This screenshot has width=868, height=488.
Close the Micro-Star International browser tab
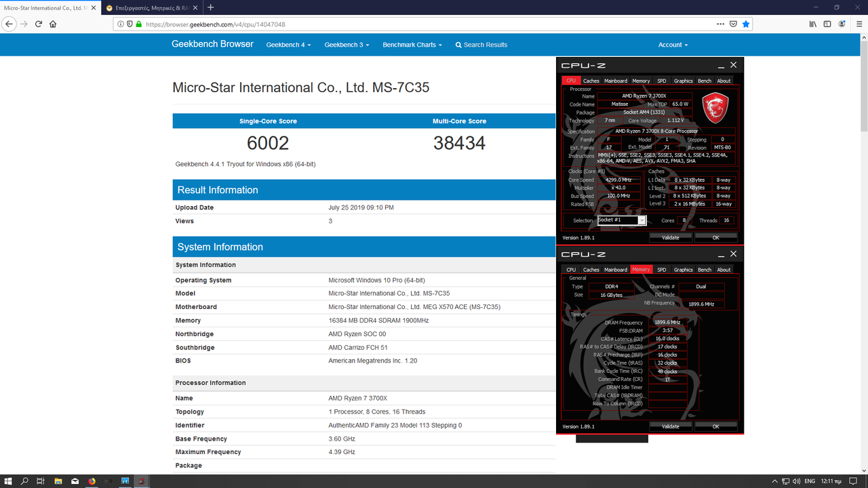[94, 7]
